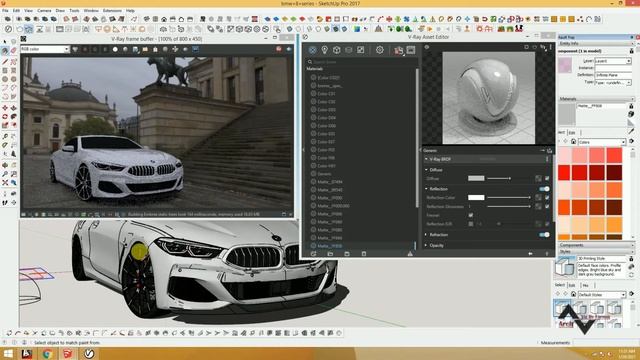Open the Extensions menu
Viewport: 640px width, 360px height.
point(112,11)
